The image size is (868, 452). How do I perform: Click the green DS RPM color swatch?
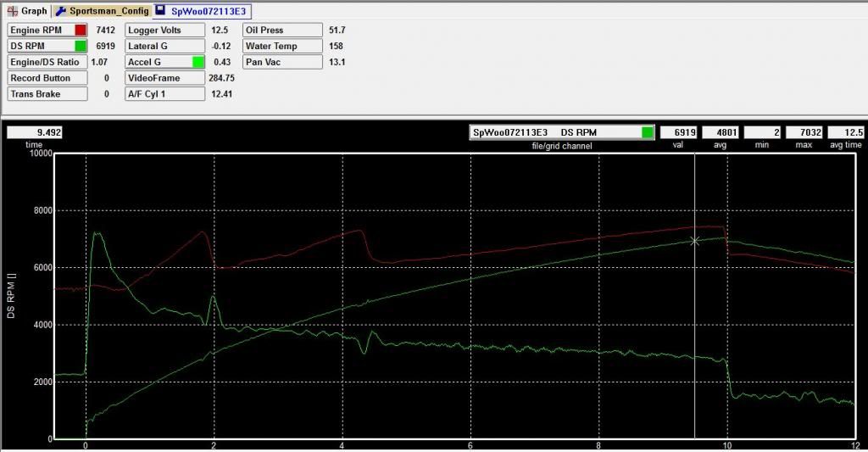(x=81, y=46)
